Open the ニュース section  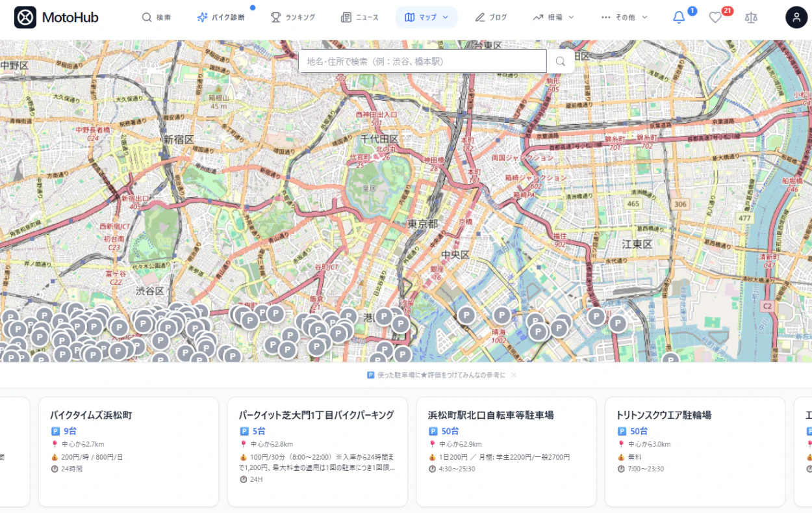pyautogui.click(x=360, y=18)
